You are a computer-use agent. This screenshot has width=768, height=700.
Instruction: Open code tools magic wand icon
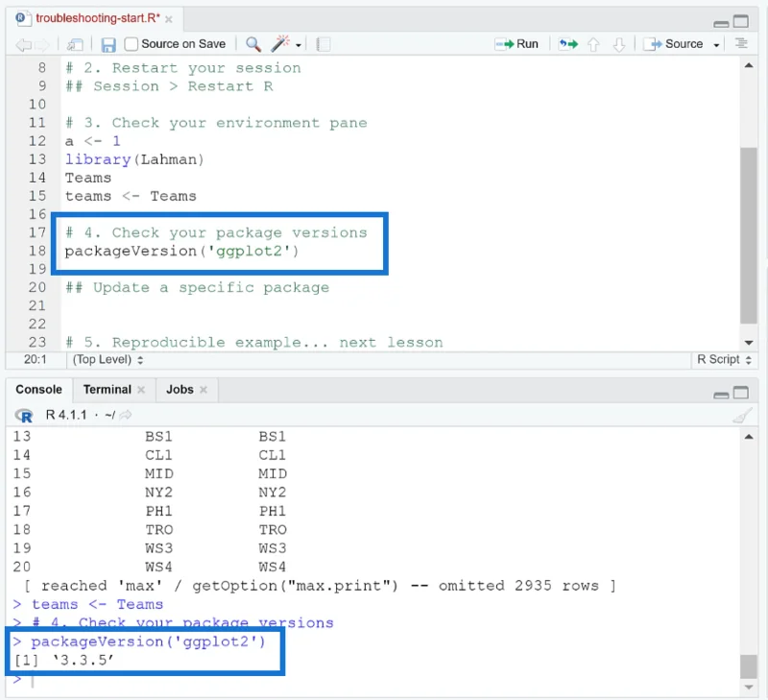click(280, 43)
